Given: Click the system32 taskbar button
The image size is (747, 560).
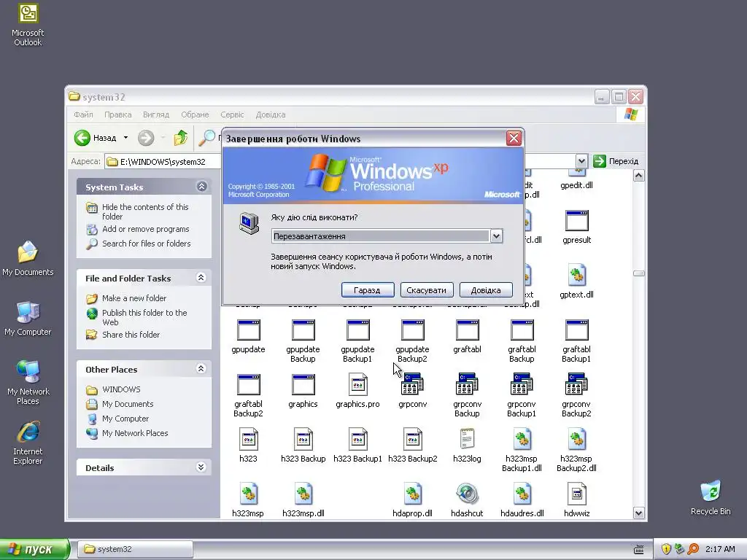Looking at the screenshot, I should [x=135, y=549].
